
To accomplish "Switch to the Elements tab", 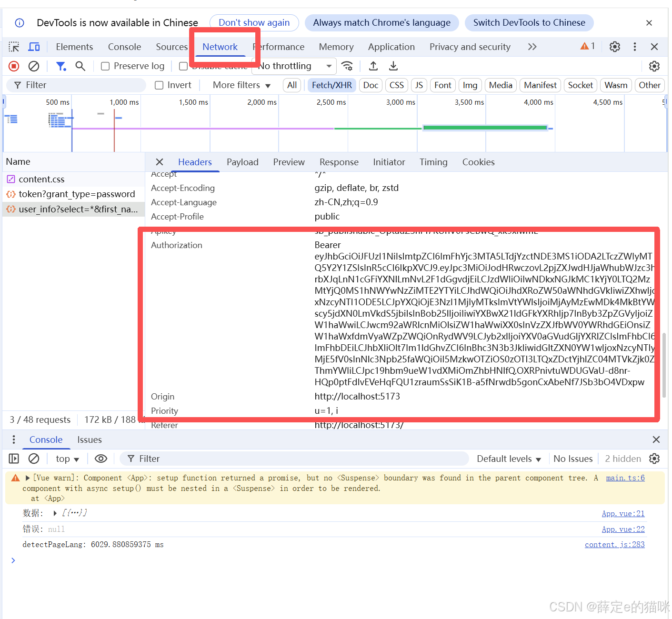I will coord(74,47).
